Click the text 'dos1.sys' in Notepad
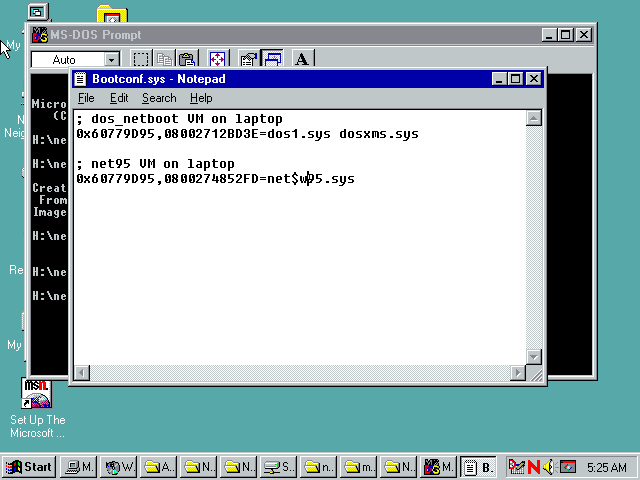 coord(299,134)
